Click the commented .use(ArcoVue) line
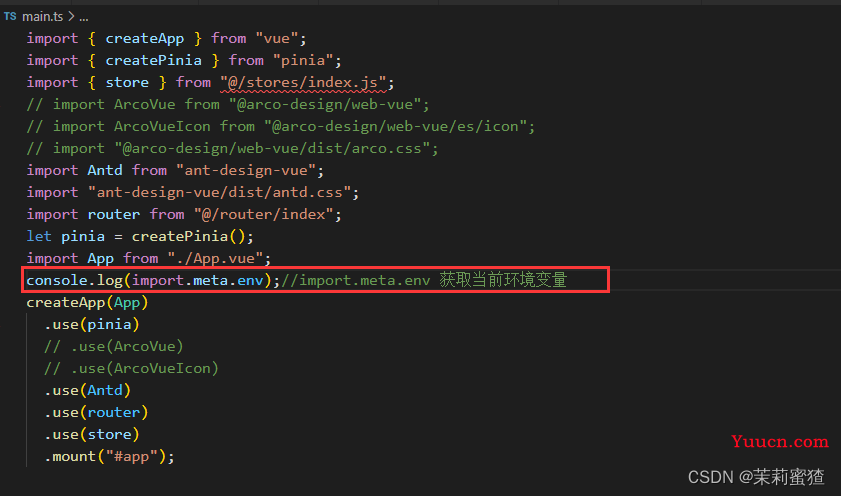 [x=114, y=346]
